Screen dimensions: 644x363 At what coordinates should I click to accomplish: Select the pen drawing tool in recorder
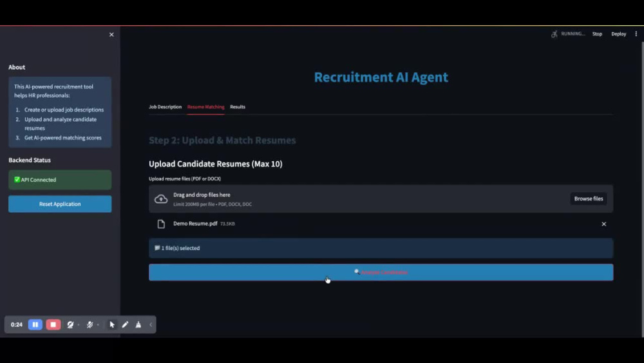(126, 324)
